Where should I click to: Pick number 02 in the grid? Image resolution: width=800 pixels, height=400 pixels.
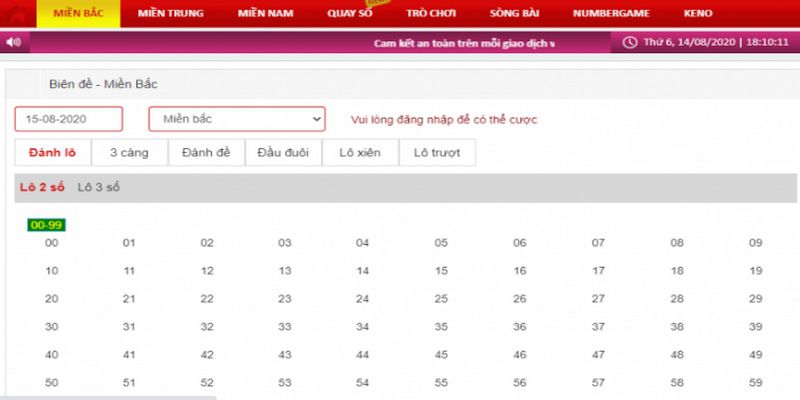click(207, 243)
